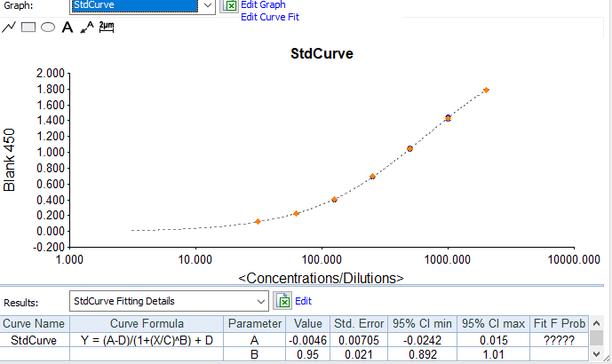Screen dimensions: 612x364
Task: Open the Graph StdCurve dropdown
Action: (x=208, y=5)
